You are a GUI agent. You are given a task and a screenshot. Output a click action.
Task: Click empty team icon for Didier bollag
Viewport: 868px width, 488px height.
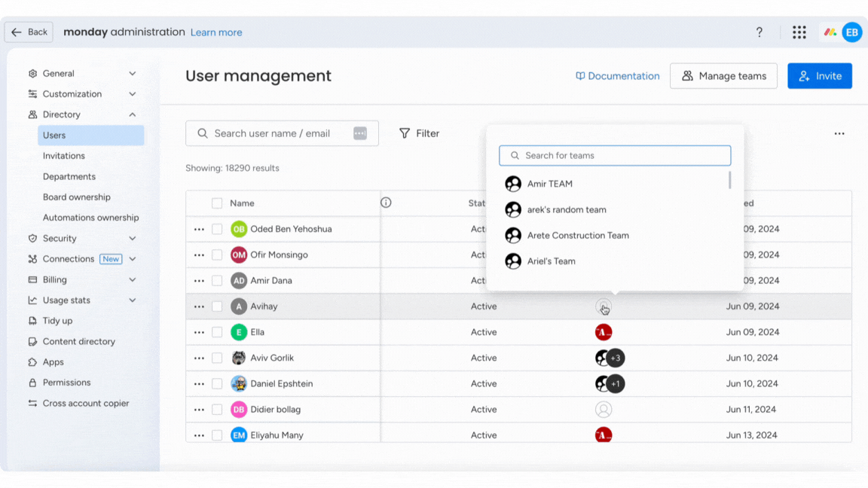(x=604, y=410)
